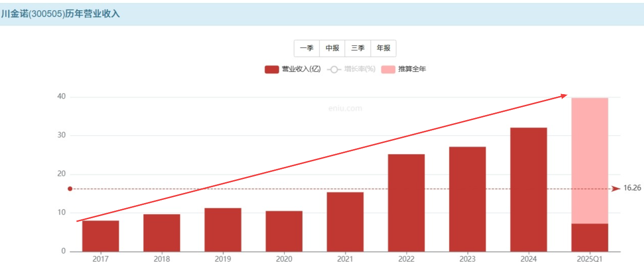Switch to the 中报 report tab
This screenshot has width=644, height=262.
pos(332,48)
